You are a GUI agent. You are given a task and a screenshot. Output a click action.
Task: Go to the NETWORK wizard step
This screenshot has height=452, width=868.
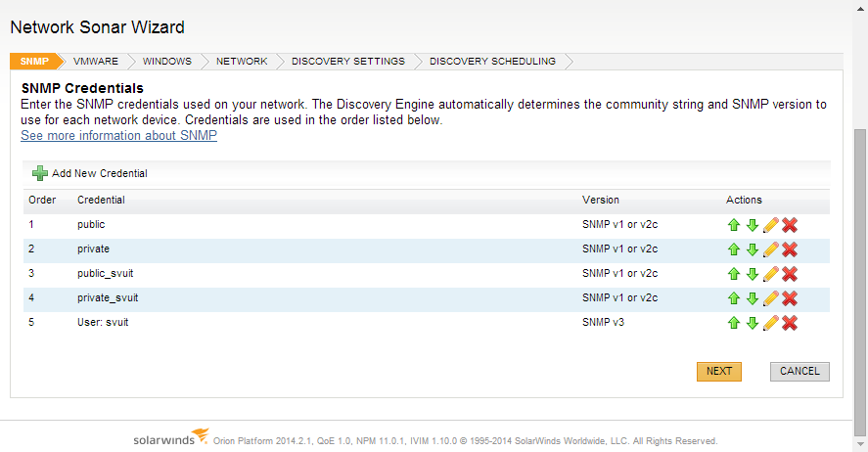(x=242, y=61)
